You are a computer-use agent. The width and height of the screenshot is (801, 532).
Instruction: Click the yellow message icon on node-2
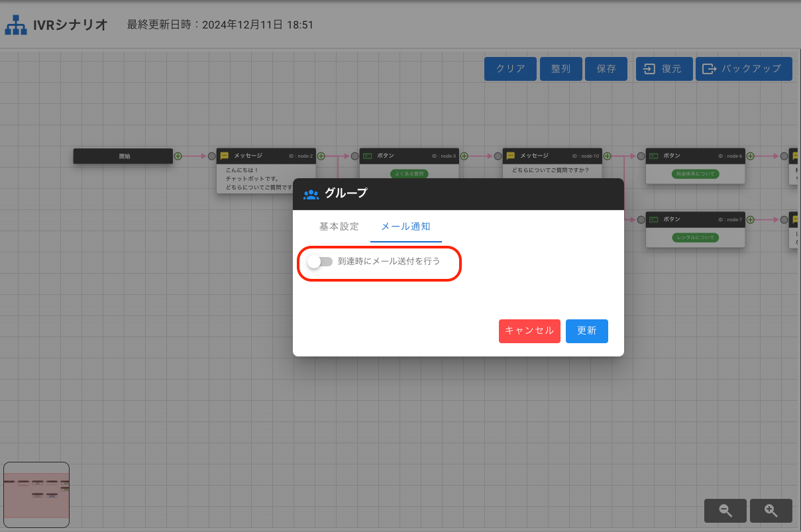click(225, 156)
